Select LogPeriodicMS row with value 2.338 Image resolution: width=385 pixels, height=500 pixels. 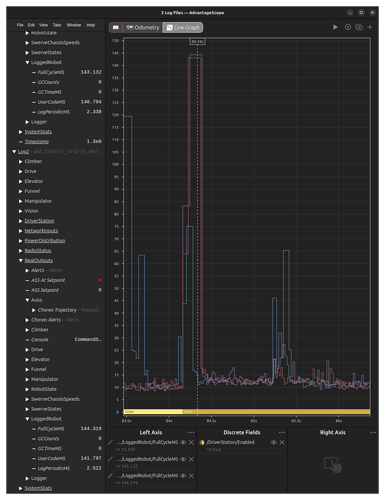coord(67,112)
